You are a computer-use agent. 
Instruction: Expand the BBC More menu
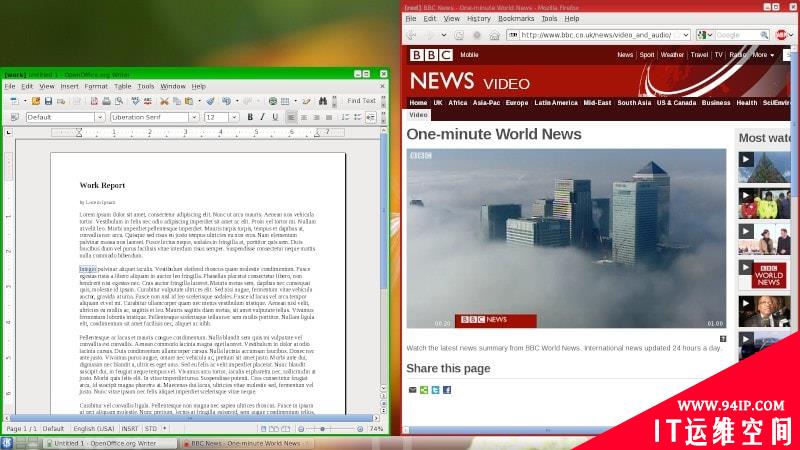pyautogui.click(x=763, y=55)
